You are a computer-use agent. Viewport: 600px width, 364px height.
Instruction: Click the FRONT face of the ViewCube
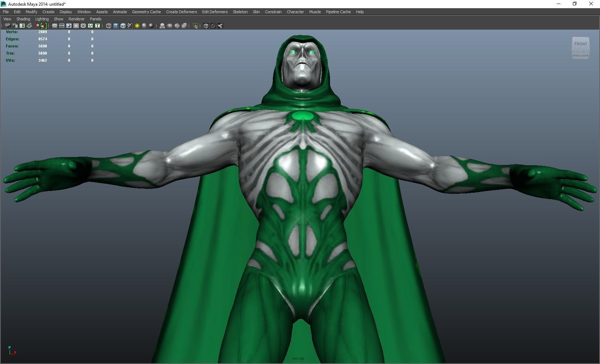click(x=581, y=44)
